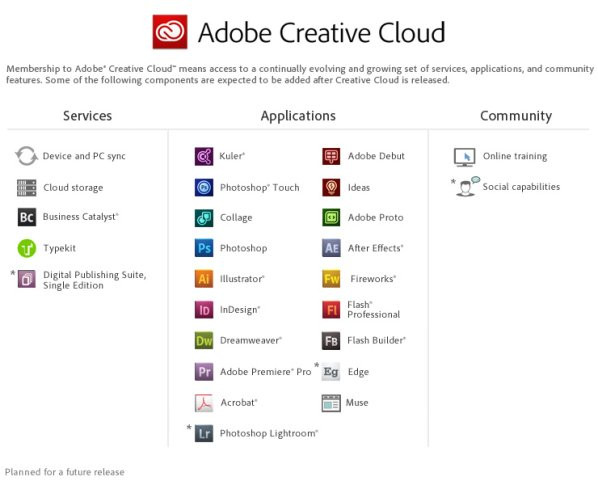This screenshot has height=485, width=598.
Task: Click the 'Cloud storage' label
Action: 73,188
